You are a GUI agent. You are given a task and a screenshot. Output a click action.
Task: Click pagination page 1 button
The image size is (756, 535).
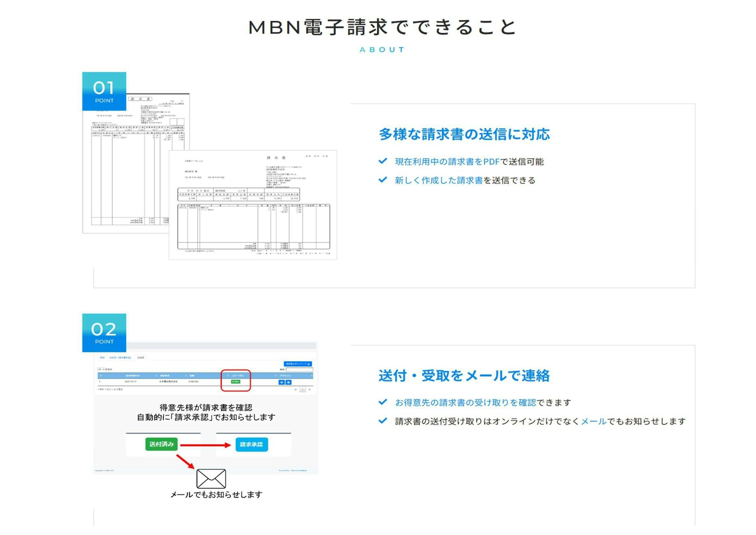[x=303, y=389]
